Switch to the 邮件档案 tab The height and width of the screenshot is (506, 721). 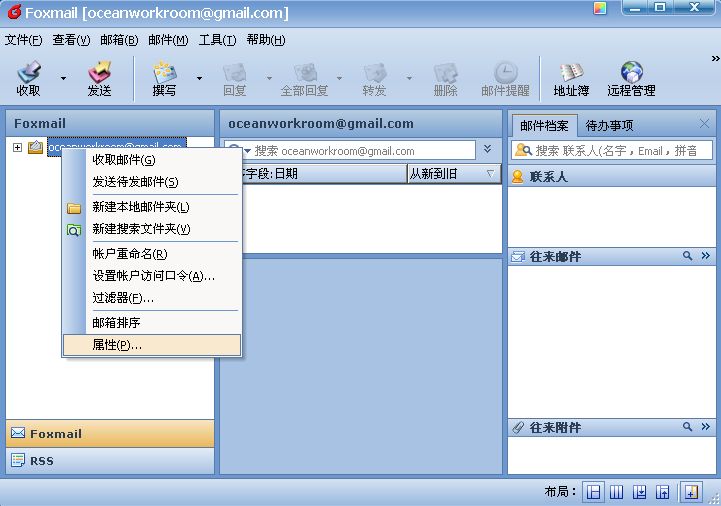(x=544, y=126)
